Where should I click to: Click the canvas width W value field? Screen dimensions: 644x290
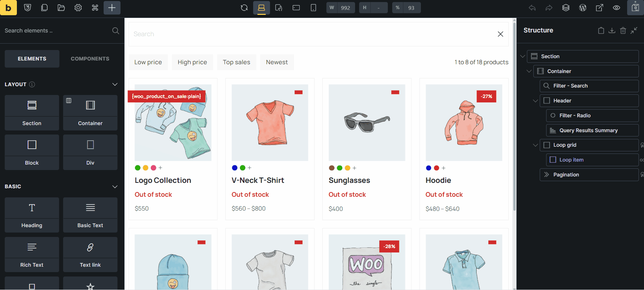[x=346, y=7]
